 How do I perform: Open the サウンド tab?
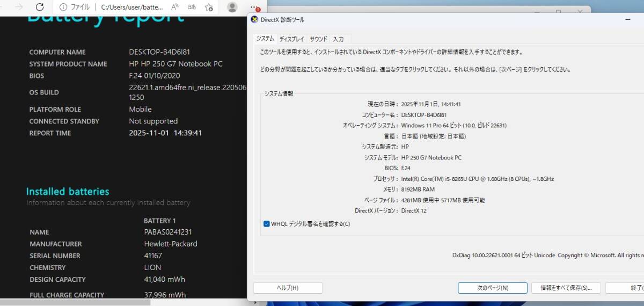(318, 39)
